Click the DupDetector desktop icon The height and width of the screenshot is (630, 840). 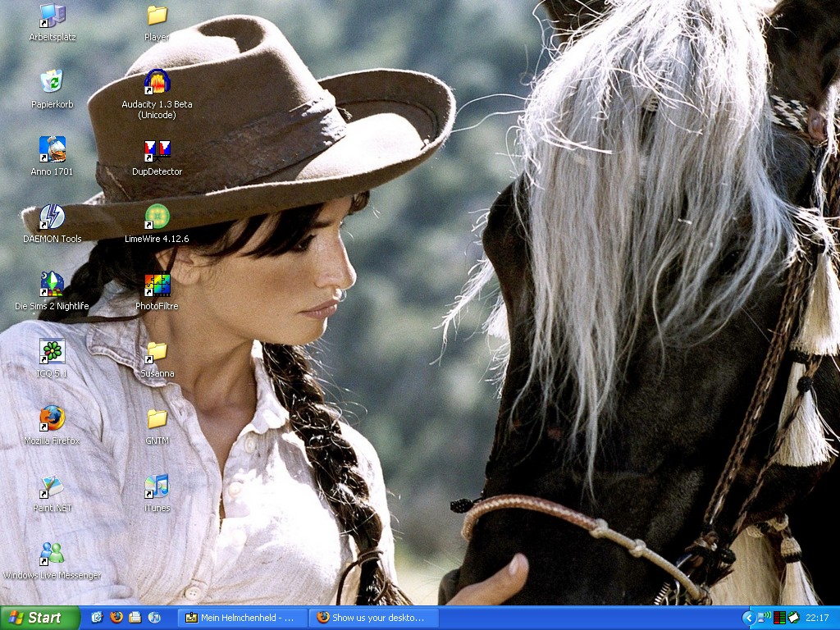pyautogui.click(x=157, y=149)
